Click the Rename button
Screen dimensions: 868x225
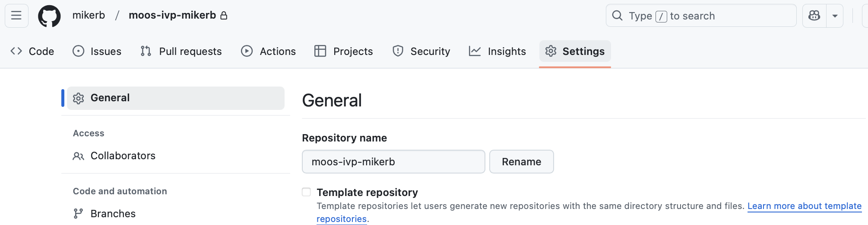521,162
